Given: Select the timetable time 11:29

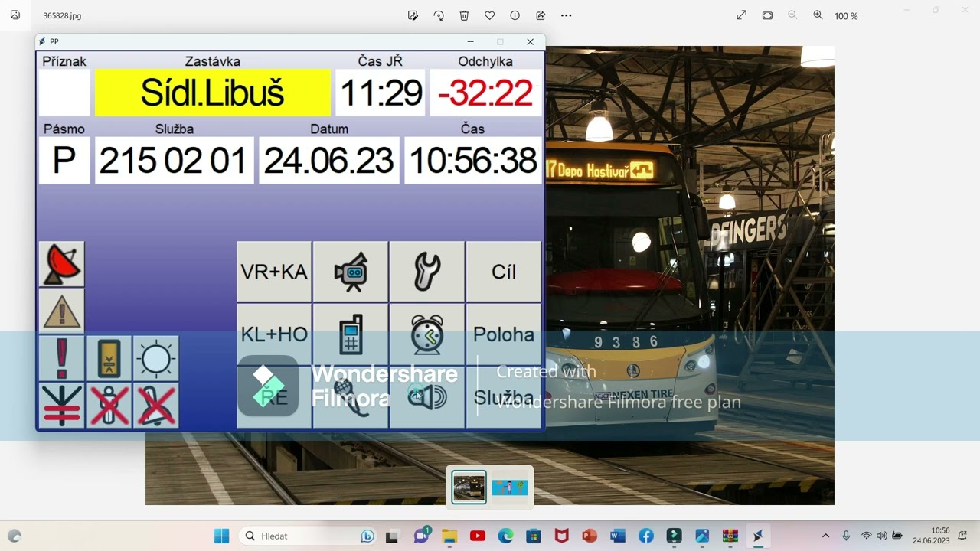Looking at the screenshot, I should coord(381,93).
